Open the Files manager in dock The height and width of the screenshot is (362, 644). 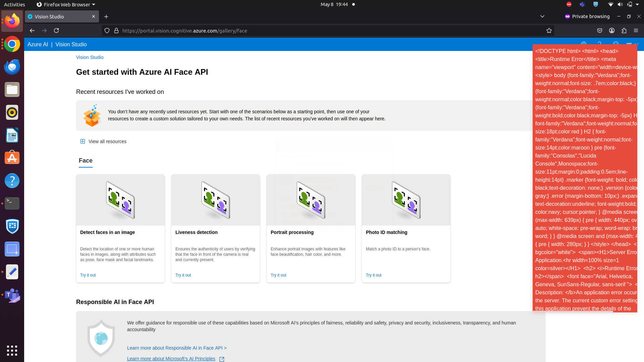tap(12, 89)
